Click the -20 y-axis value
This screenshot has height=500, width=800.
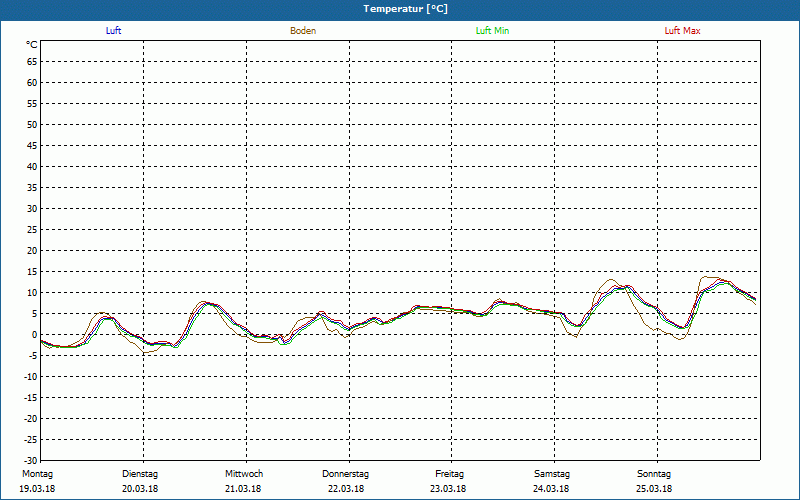[31, 418]
